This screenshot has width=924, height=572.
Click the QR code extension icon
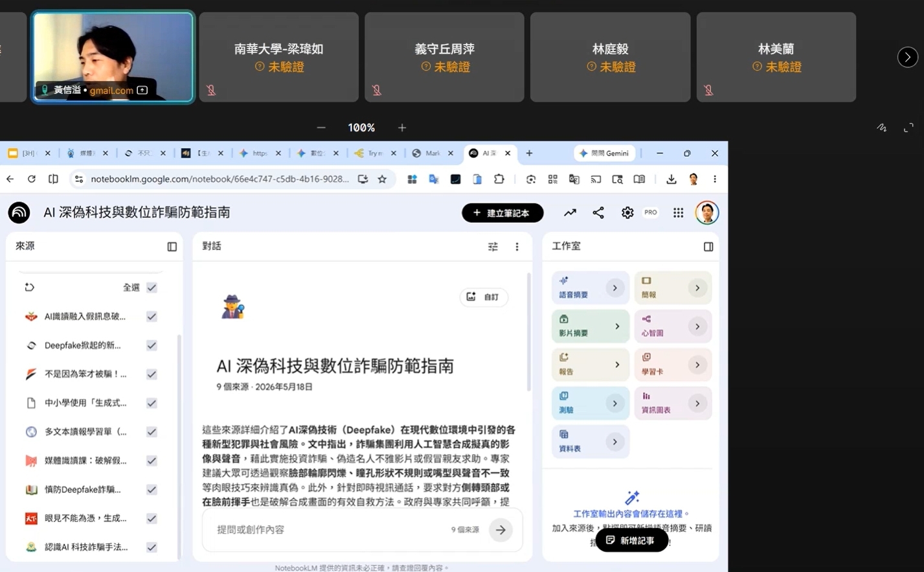click(x=552, y=179)
